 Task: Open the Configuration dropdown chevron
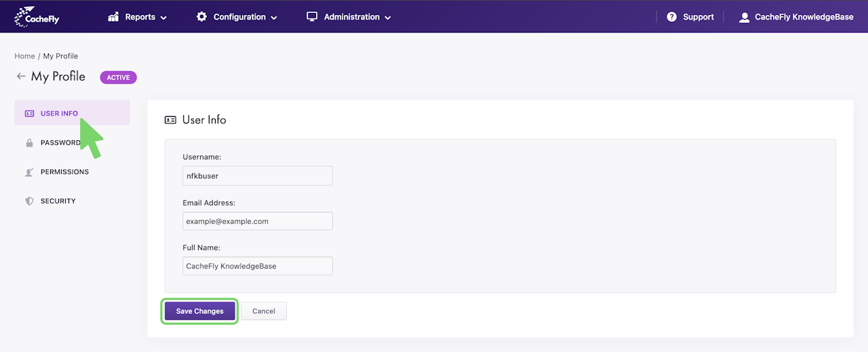coord(274,18)
